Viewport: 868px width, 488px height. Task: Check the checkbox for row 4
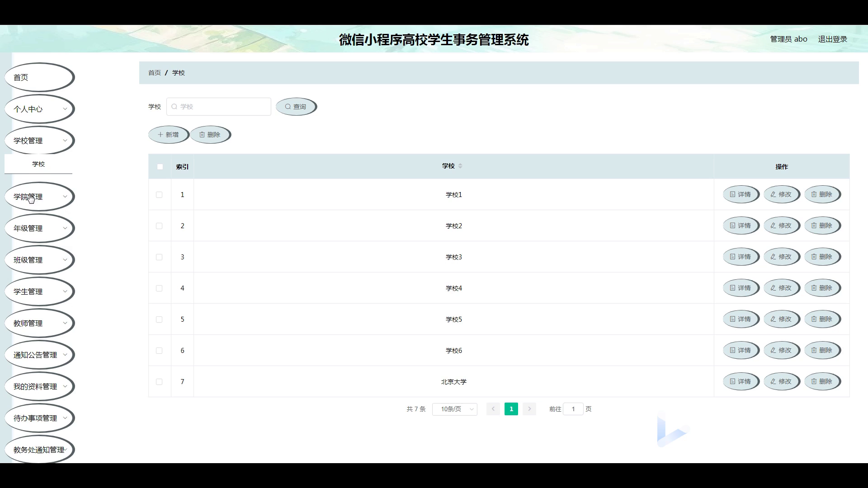[159, 288]
